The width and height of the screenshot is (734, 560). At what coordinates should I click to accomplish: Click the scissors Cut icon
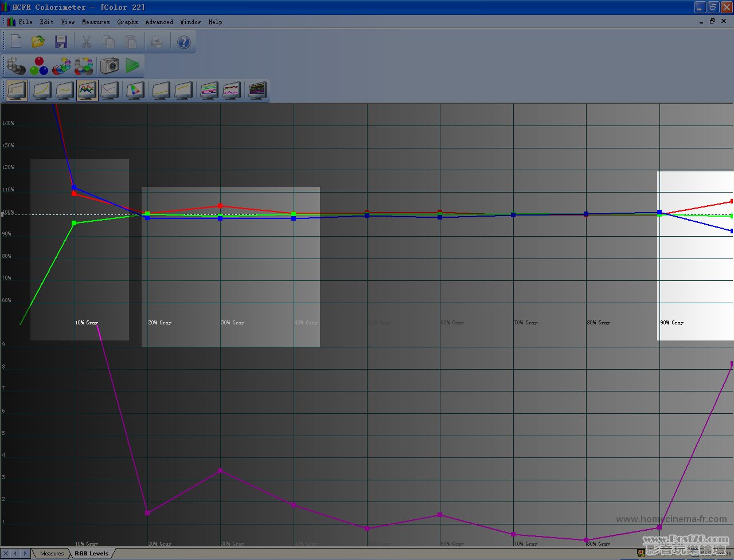pos(87,42)
